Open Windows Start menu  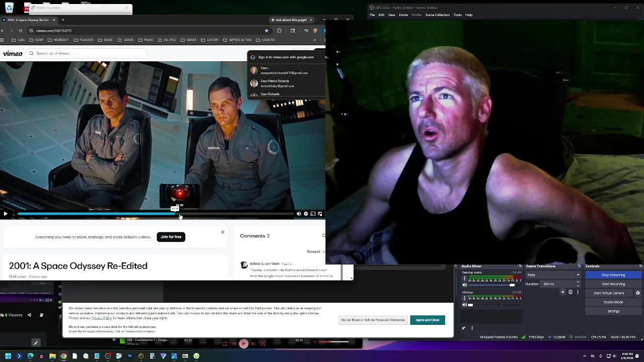[x=8, y=356]
